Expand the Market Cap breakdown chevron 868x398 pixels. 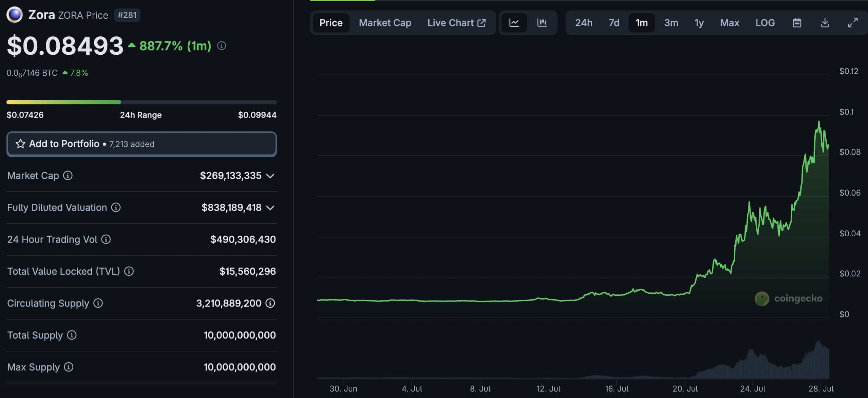point(270,176)
